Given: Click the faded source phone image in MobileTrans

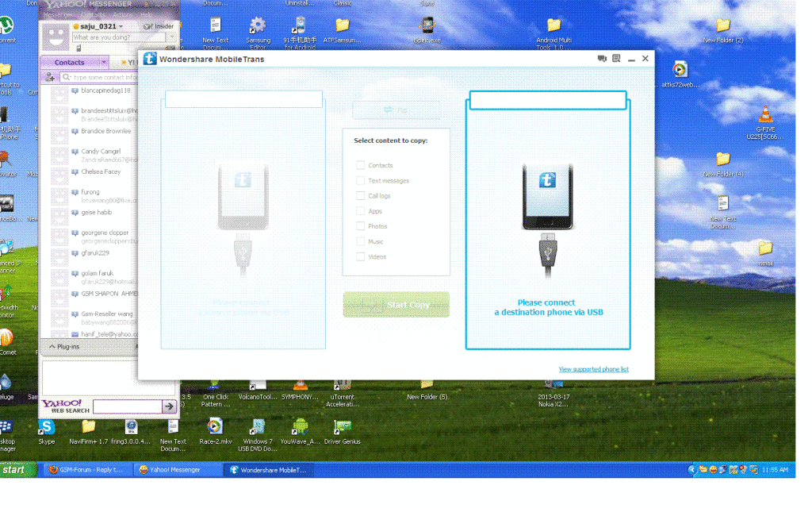Looking at the screenshot, I should (243, 197).
